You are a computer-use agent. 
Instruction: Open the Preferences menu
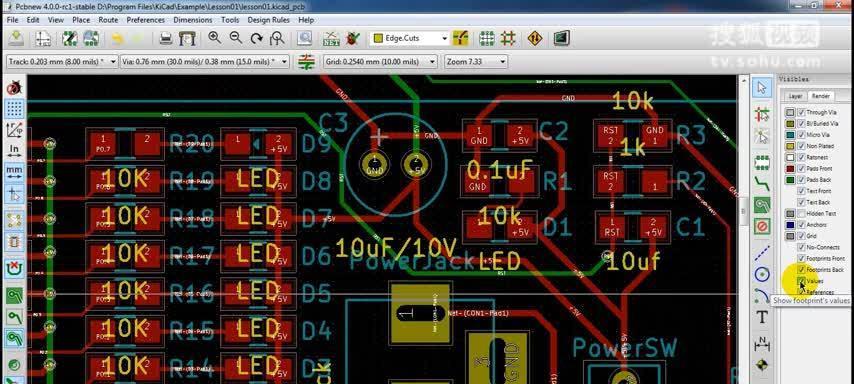145,20
